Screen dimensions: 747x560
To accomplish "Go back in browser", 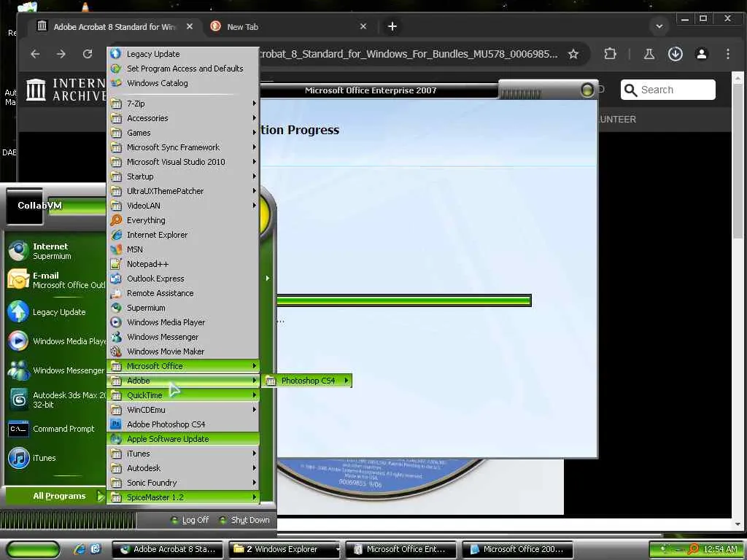I will coord(35,54).
